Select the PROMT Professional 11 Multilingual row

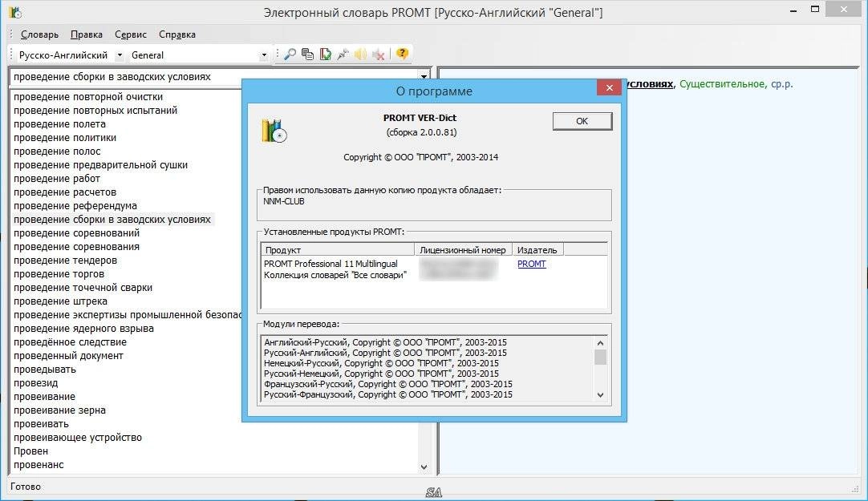tap(331, 264)
